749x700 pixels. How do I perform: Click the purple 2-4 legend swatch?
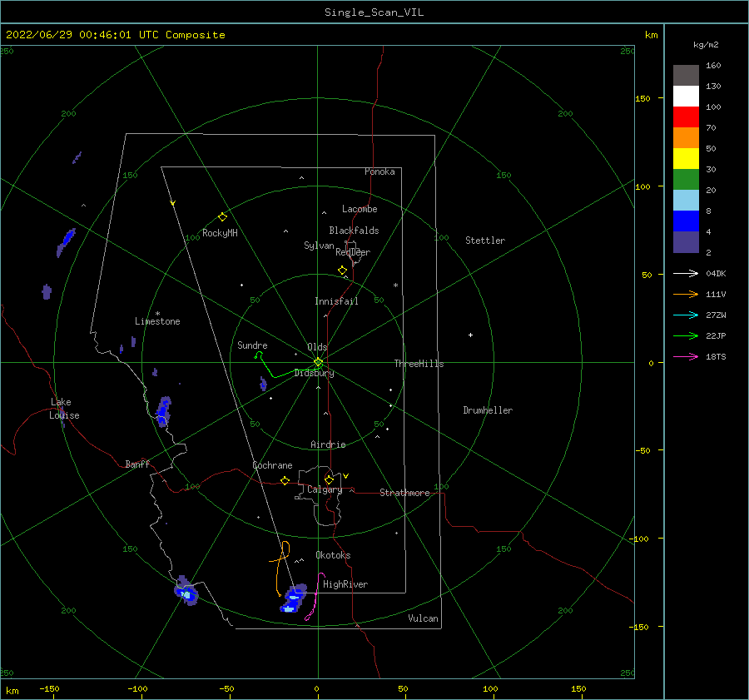686,241
